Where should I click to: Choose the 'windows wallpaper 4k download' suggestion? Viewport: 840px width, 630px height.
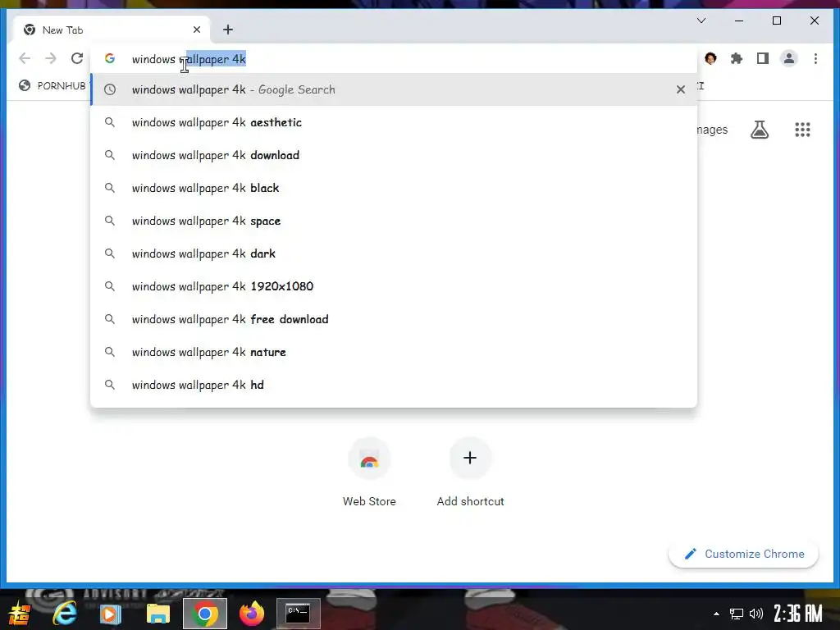(394, 155)
